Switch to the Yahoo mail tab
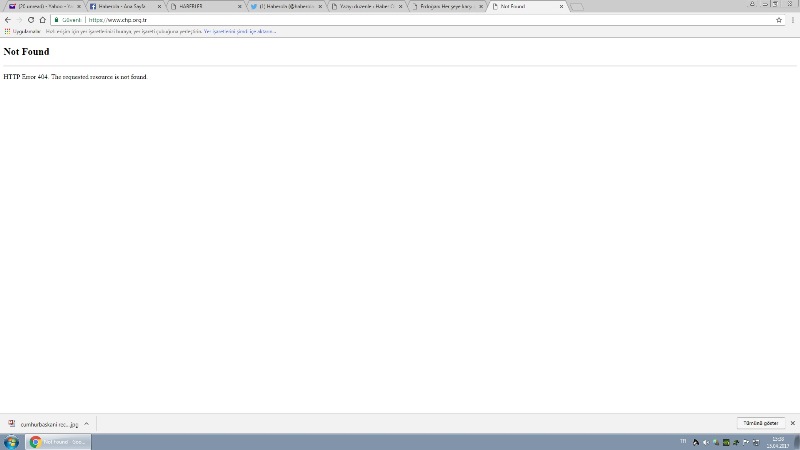 (45, 6)
